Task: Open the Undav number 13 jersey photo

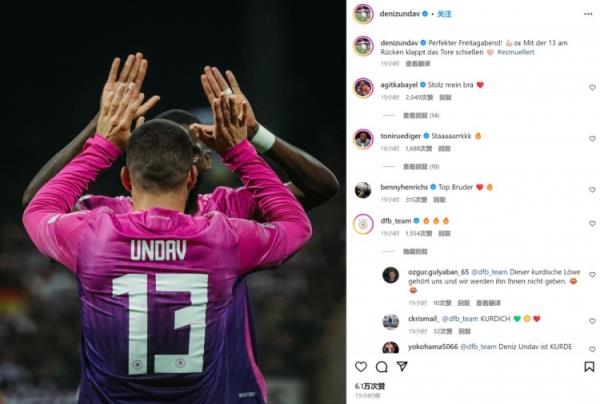Action: (173, 202)
